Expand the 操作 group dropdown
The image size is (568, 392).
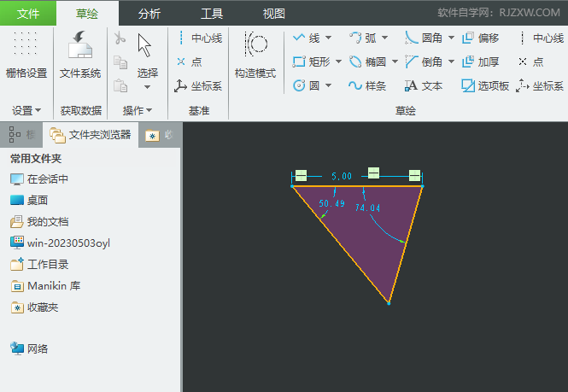point(138,110)
